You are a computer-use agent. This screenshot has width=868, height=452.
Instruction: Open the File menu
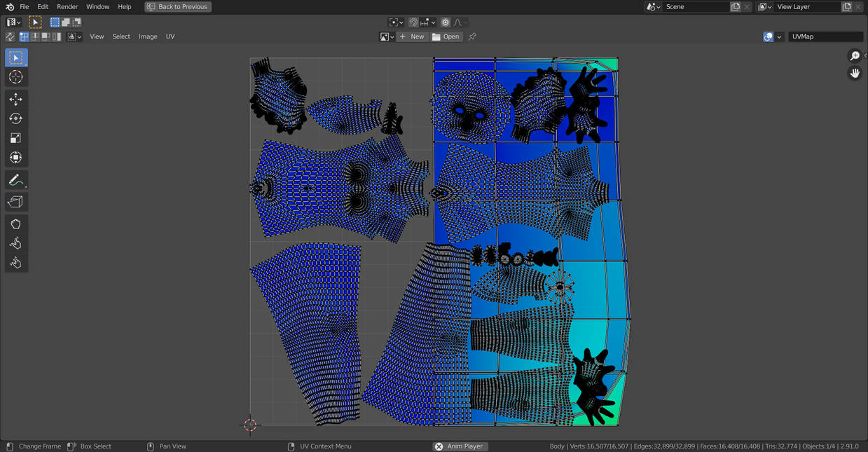(25, 7)
